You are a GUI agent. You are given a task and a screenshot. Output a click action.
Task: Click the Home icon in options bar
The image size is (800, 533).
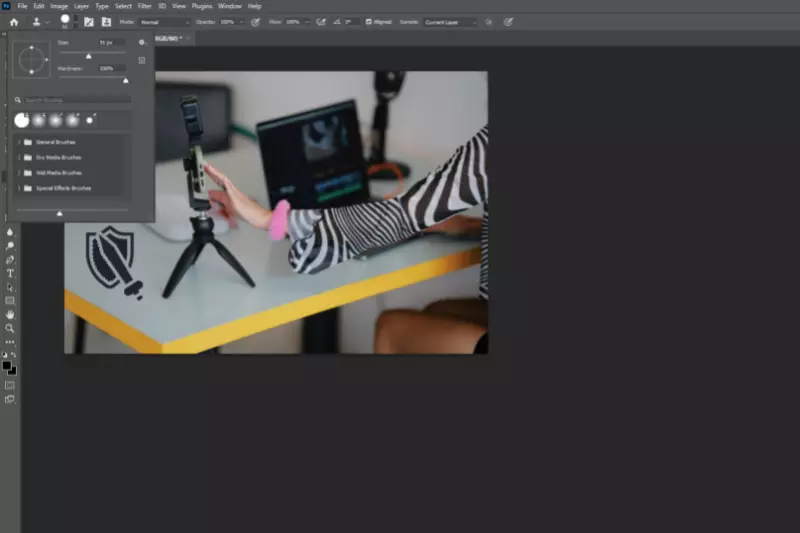pos(14,22)
